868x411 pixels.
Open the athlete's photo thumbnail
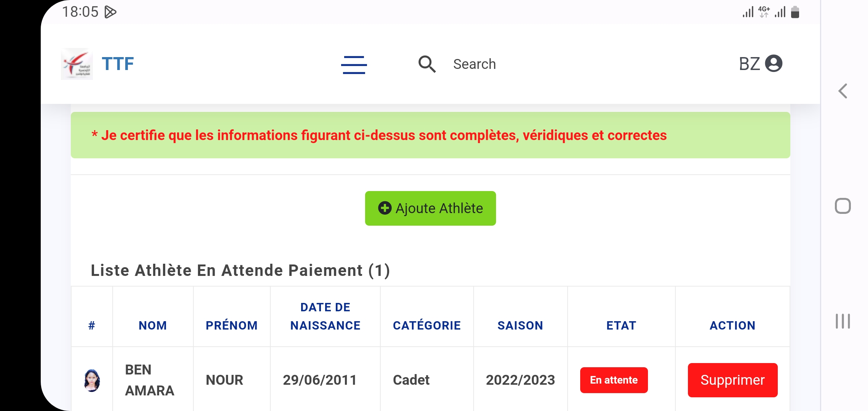92,380
